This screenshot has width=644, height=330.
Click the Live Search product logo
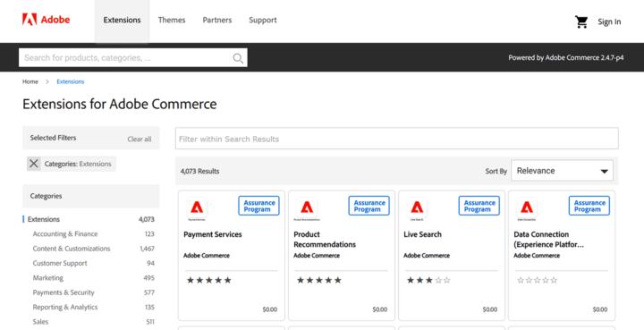tap(417, 208)
